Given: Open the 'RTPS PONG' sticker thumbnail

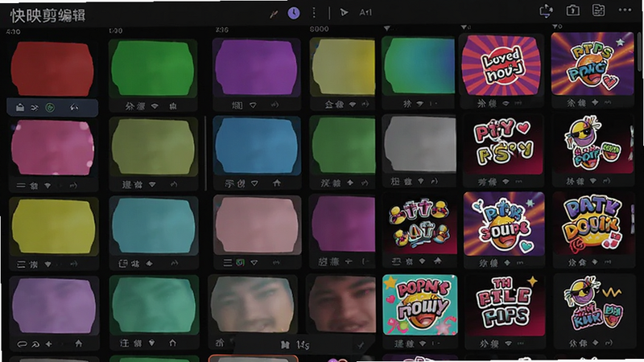Looking at the screenshot, I should 592,64.
